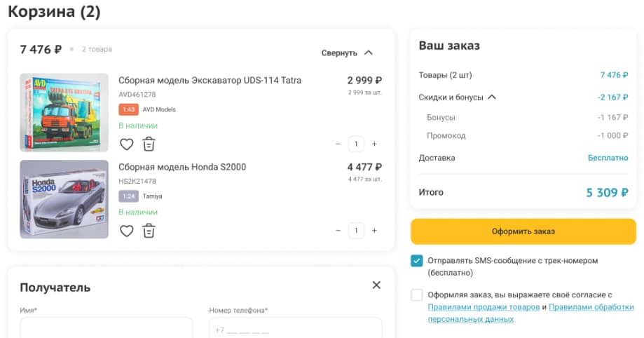Remove Honda S2000 model from cart

click(x=149, y=231)
